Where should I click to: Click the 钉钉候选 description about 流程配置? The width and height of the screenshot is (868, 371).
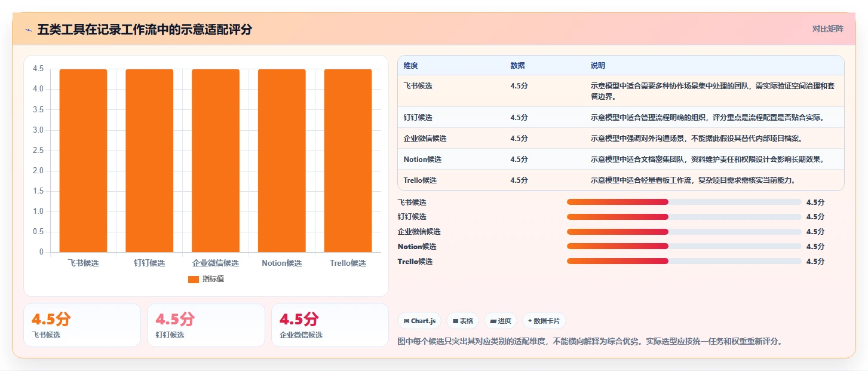click(708, 118)
